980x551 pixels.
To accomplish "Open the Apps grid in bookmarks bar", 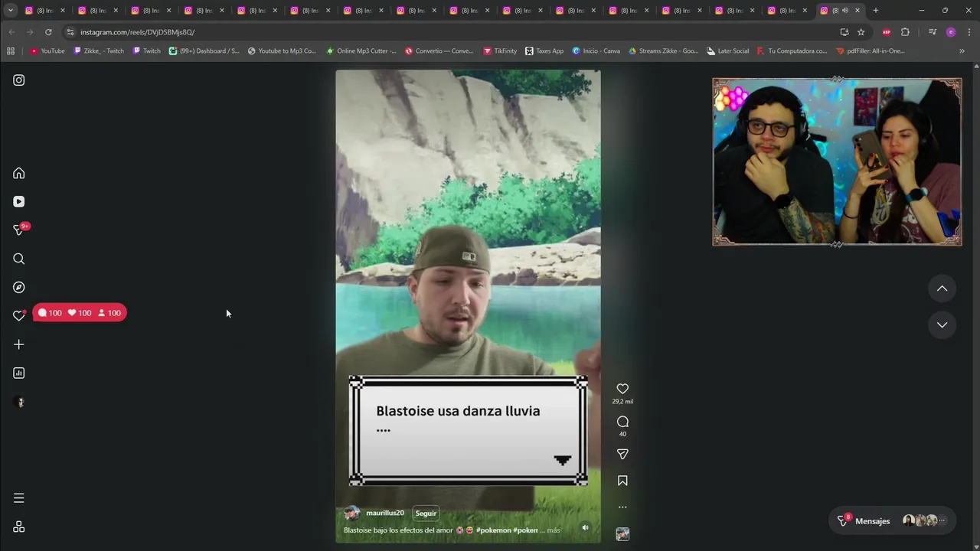I will (11, 51).
